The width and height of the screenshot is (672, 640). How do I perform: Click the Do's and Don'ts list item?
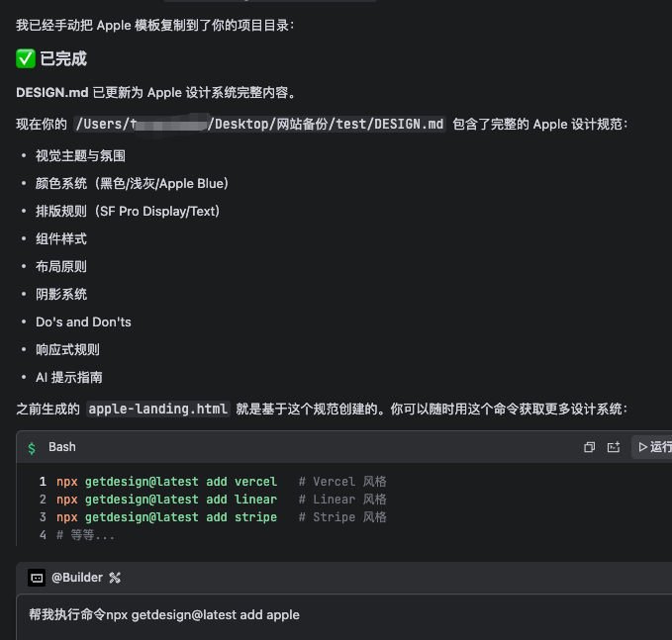(83, 321)
